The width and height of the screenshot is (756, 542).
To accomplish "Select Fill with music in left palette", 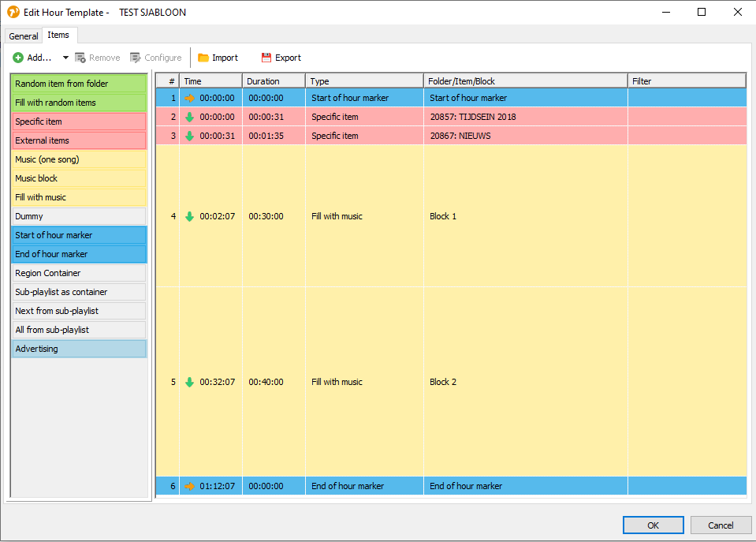I will [x=79, y=197].
